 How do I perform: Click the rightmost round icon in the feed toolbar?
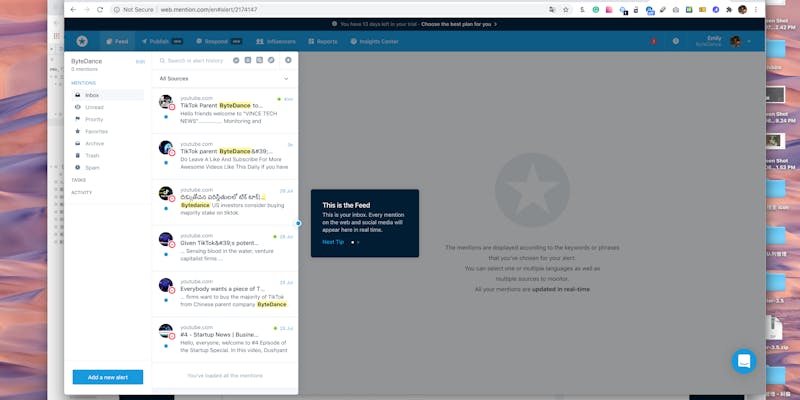[288, 60]
